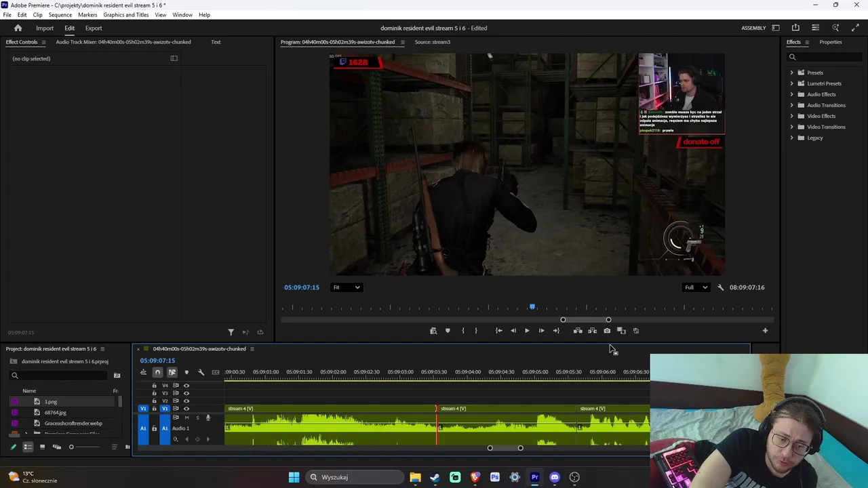
Task: Click the Home icon in header
Action: [x=18, y=28]
